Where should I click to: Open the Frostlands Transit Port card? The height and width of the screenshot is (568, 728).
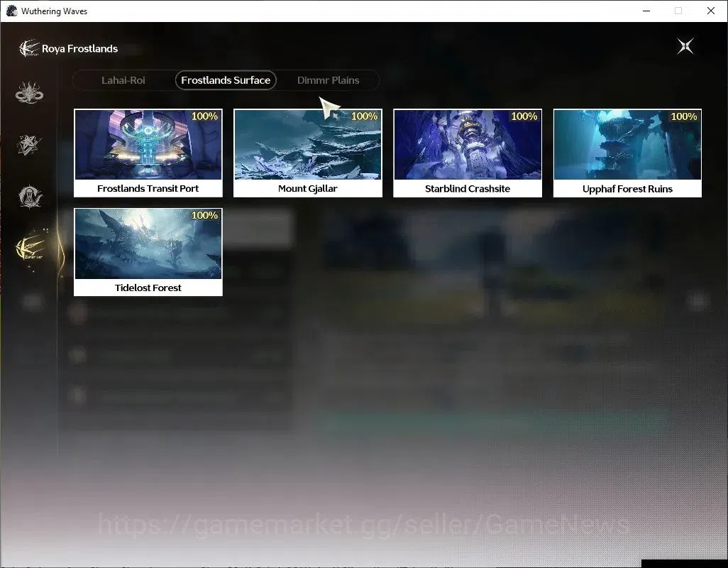click(148, 153)
